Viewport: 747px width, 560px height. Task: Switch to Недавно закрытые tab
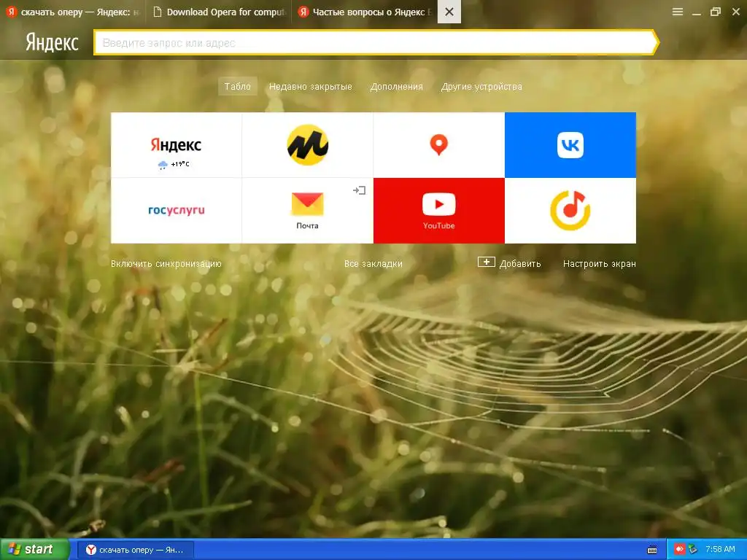tap(310, 87)
